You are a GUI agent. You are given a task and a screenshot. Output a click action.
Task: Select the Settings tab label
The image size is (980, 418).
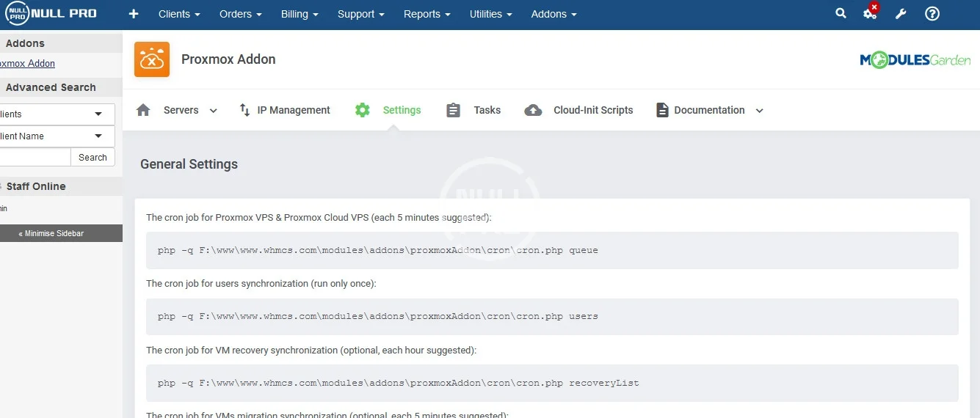(x=402, y=110)
